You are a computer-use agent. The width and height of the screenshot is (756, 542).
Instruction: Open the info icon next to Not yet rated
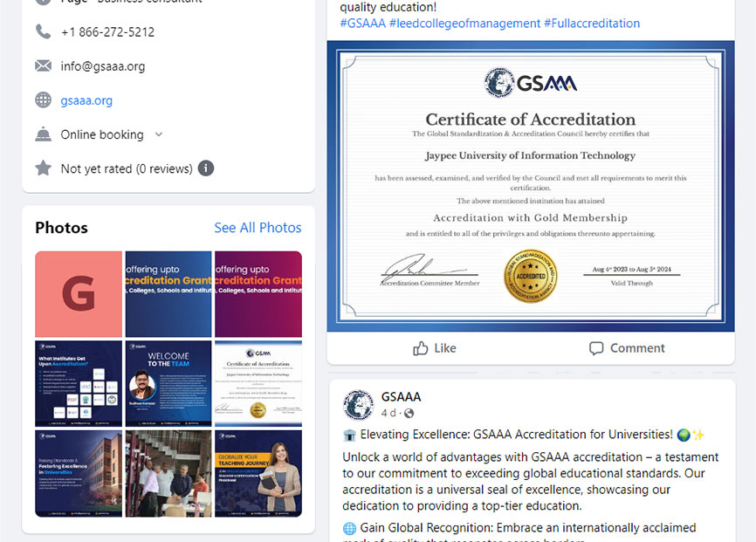coord(206,168)
